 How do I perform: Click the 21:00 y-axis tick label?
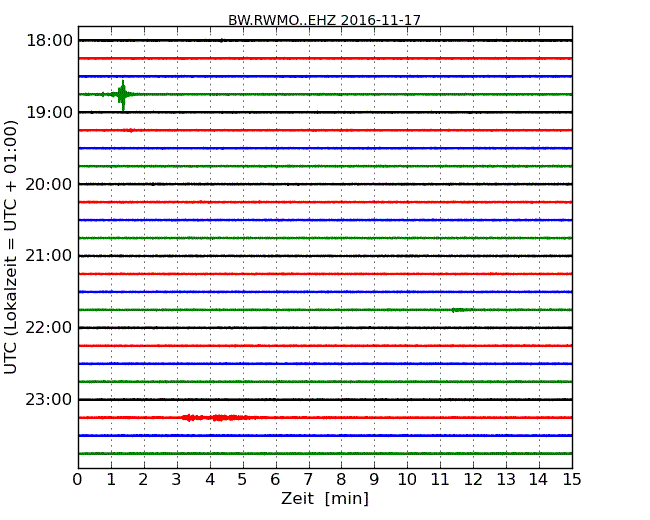click(49, 256)
